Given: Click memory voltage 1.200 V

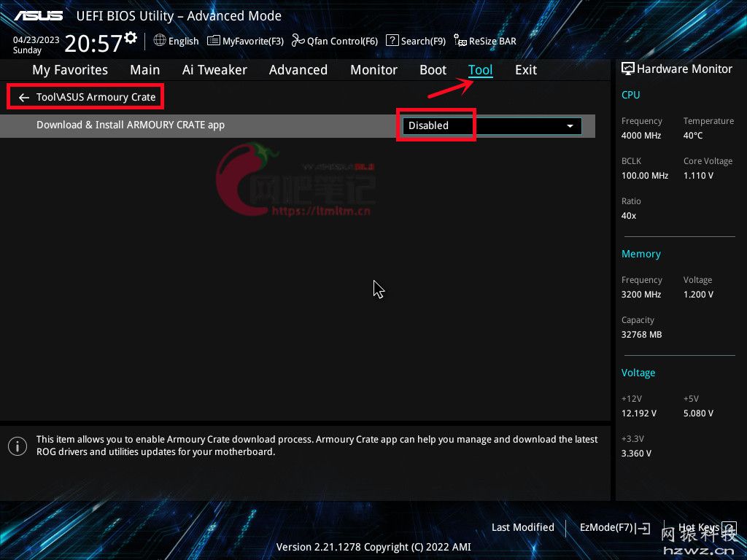Looking at the screenshot, I should [698, 295].
